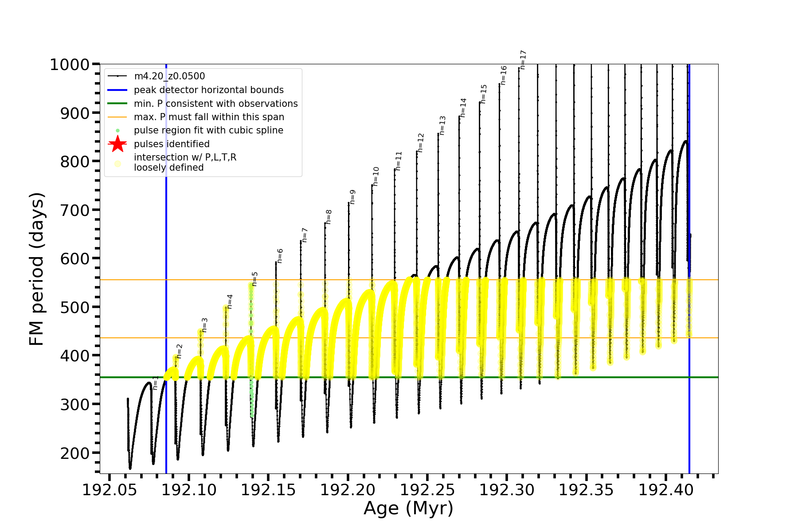The height and width of the screenshot is (532, 798).
Task: Click the 1000 tick label on y-axis
Action: pos(70,65)
